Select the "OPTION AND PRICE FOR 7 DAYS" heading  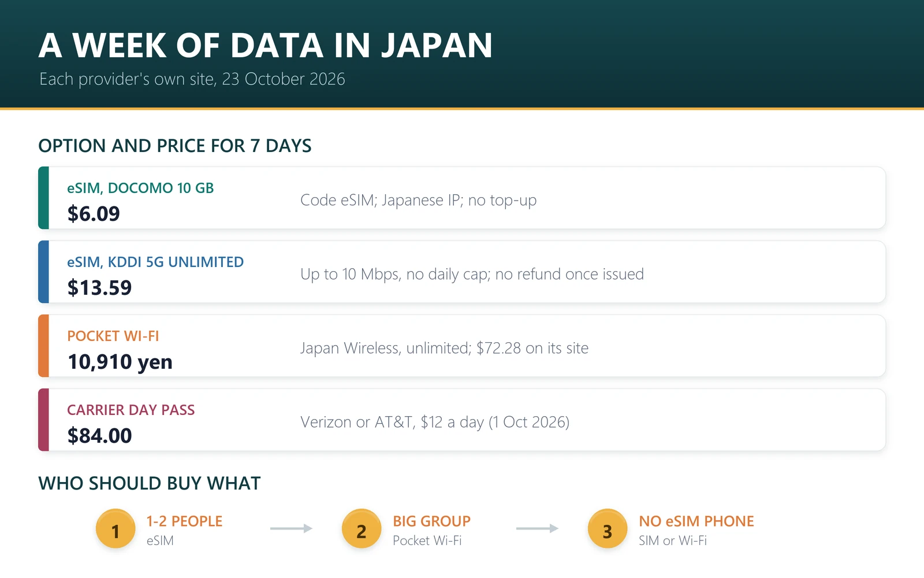(x=175, y=146)
